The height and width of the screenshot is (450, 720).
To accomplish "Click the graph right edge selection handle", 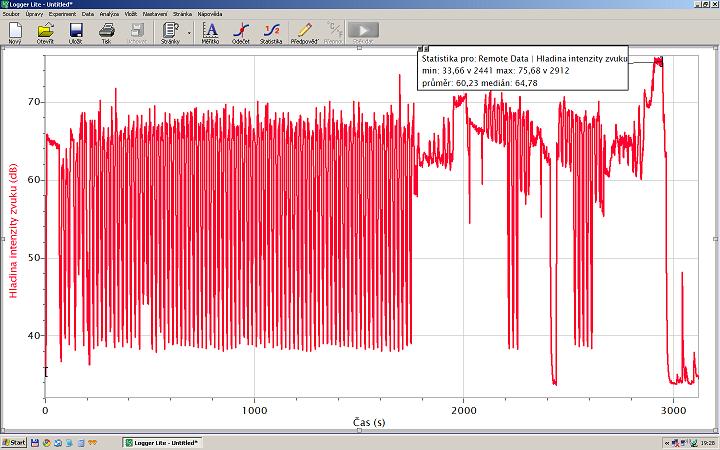I will (715, 239).
